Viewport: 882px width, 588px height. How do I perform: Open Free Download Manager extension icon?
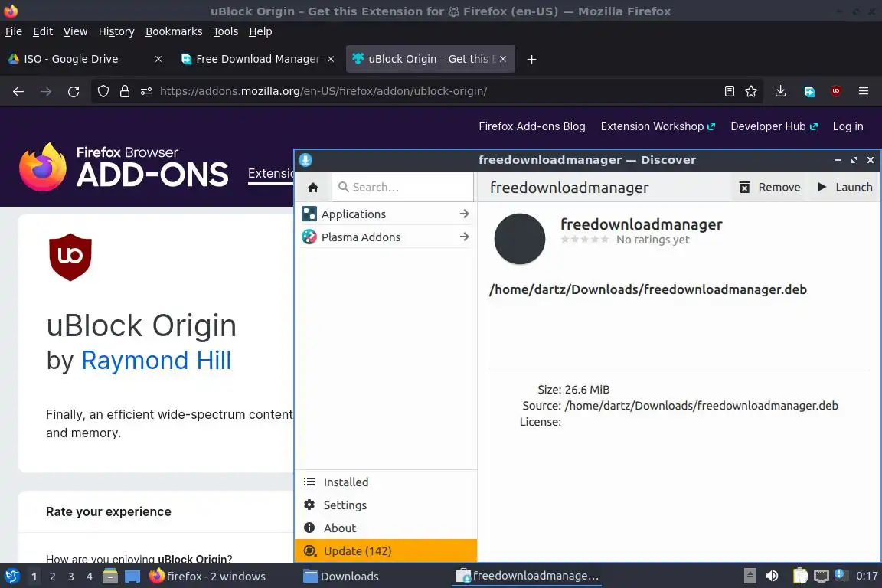click(808, 91)
